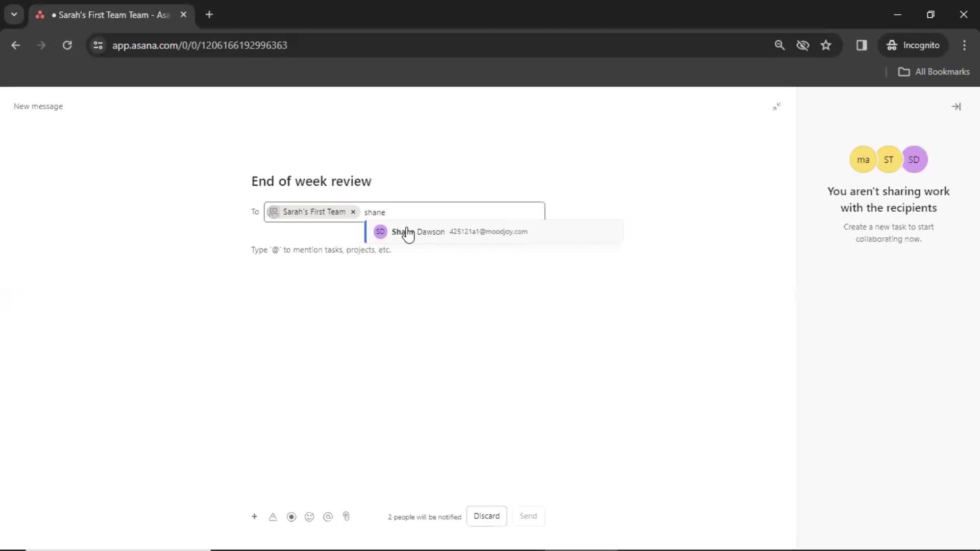Click the ST member avatar
Screen dimensions: 980x551
889,160
